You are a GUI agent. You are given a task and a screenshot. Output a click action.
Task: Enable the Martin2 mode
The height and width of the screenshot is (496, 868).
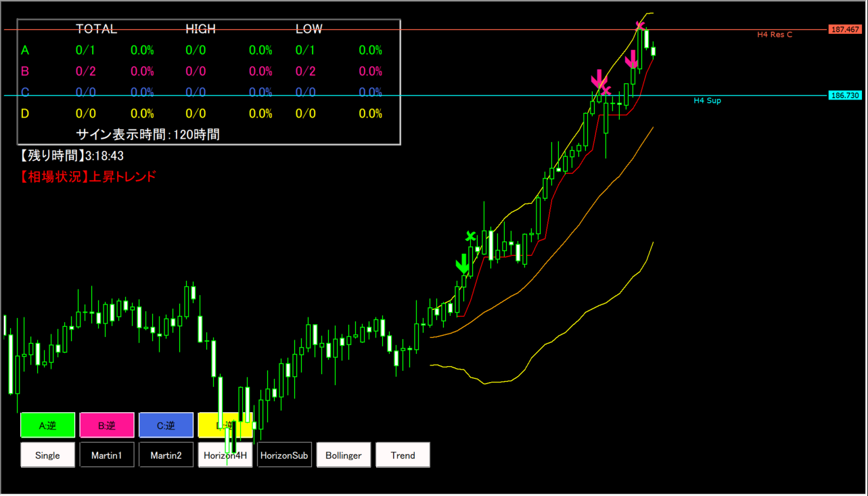pos(166,455)
